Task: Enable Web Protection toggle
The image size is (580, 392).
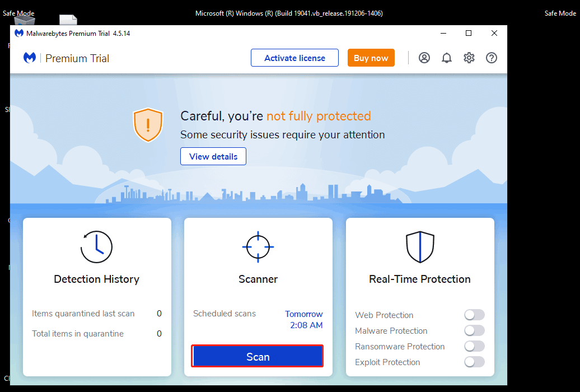Action: pos(474,315)
